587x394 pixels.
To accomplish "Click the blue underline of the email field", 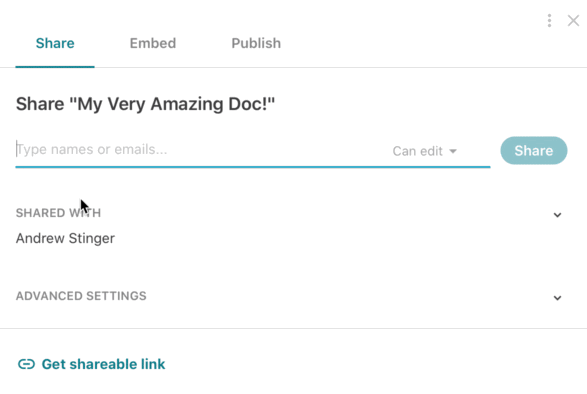I will point(253,167).
